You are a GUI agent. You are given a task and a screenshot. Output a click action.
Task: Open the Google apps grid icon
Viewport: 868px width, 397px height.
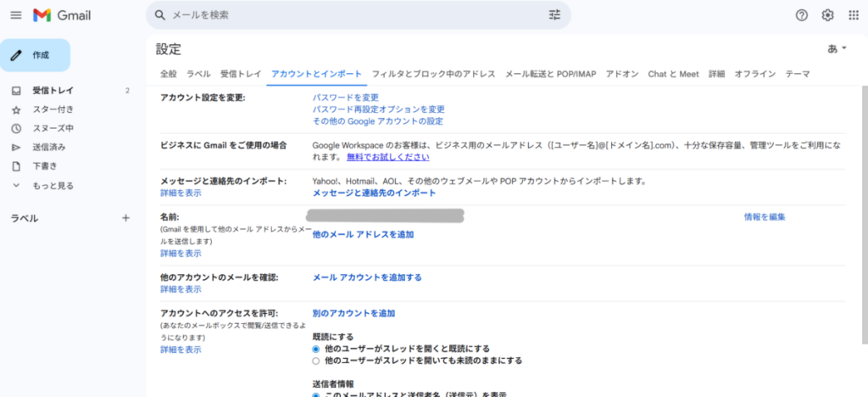point(854,15)
